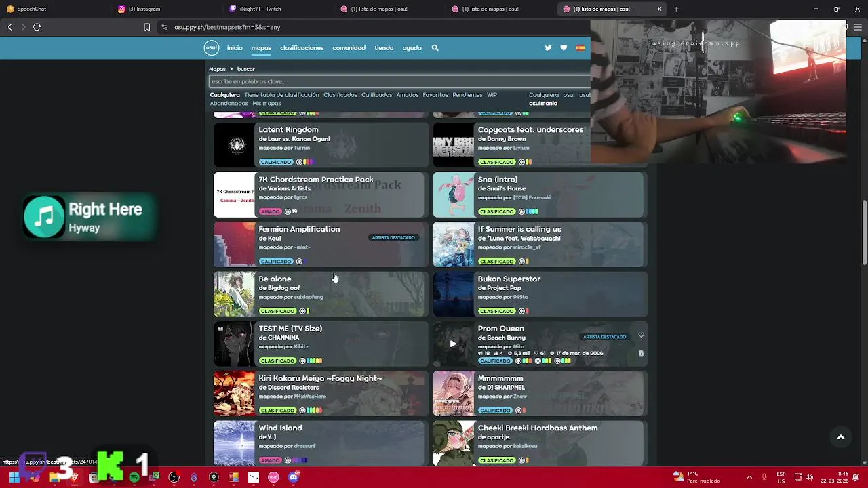Open the 7K Chordstream Practice Pack map
868x488 pixels.
(x=316, y=180)
